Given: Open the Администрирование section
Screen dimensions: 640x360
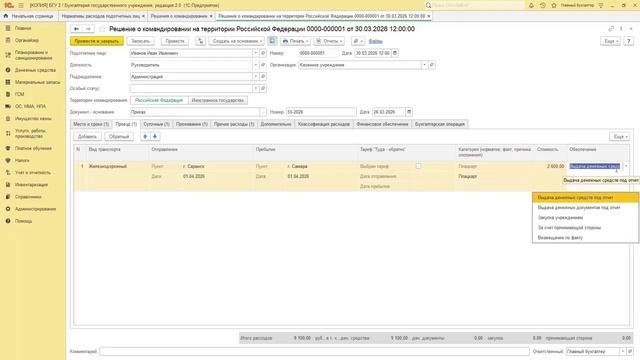Looking at the screenshot, I should 36,209.
